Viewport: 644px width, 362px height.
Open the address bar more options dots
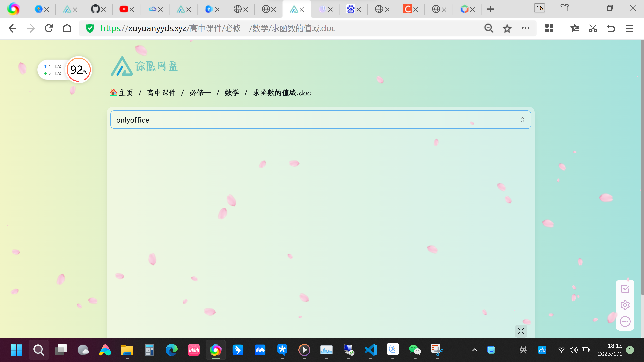click(x=525, y=28)
